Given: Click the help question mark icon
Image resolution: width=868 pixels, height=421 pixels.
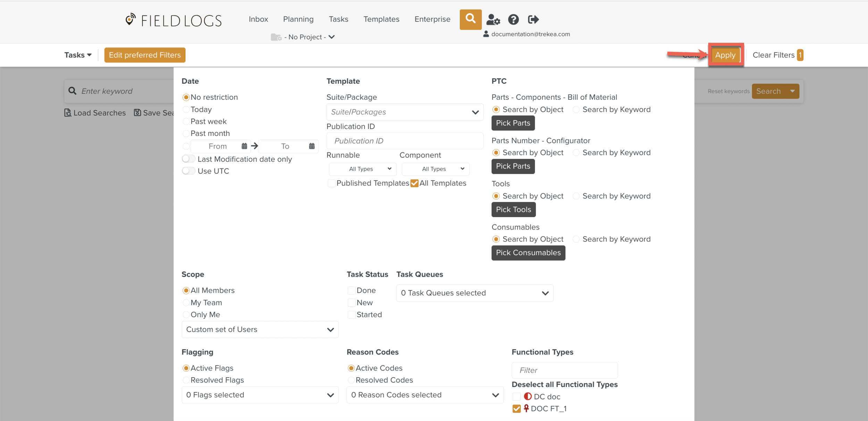Looking at the screenshot, I should (513, 19).
